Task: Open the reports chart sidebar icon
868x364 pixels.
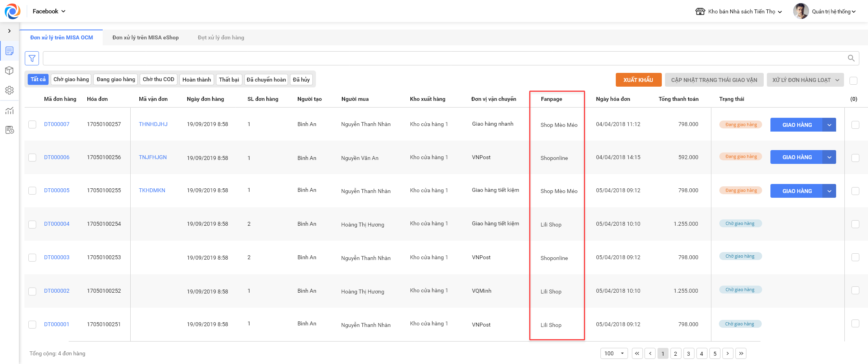Action: [9, 111]
